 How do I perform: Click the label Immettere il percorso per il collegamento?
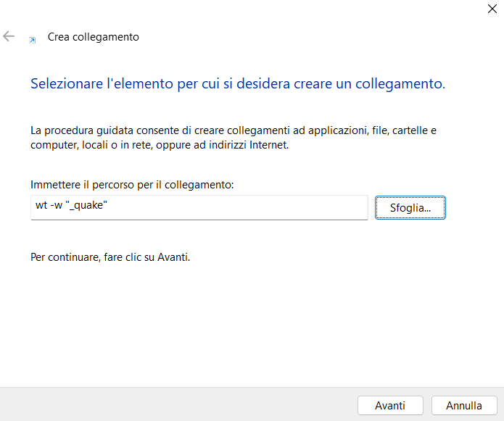pos(132,185)
